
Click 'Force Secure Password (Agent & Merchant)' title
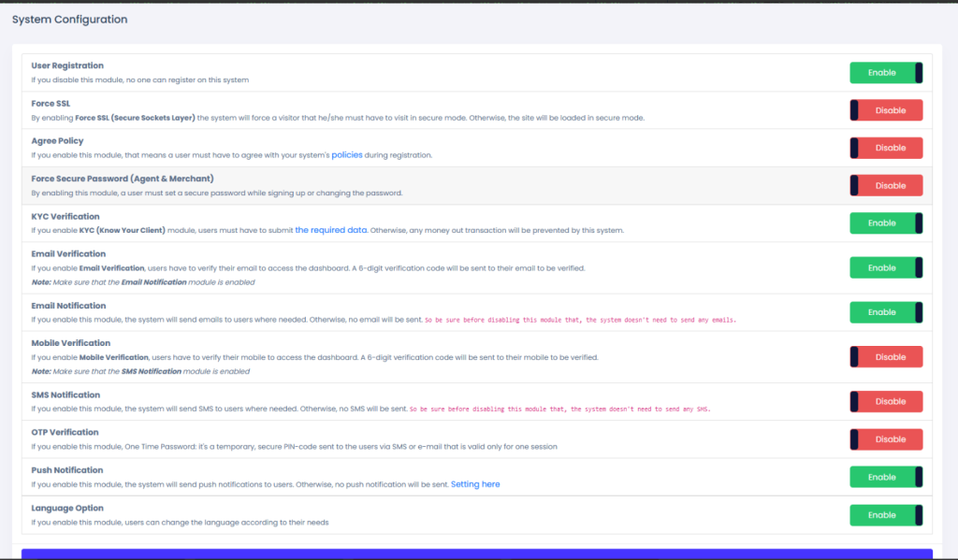(x=123, y=179)
